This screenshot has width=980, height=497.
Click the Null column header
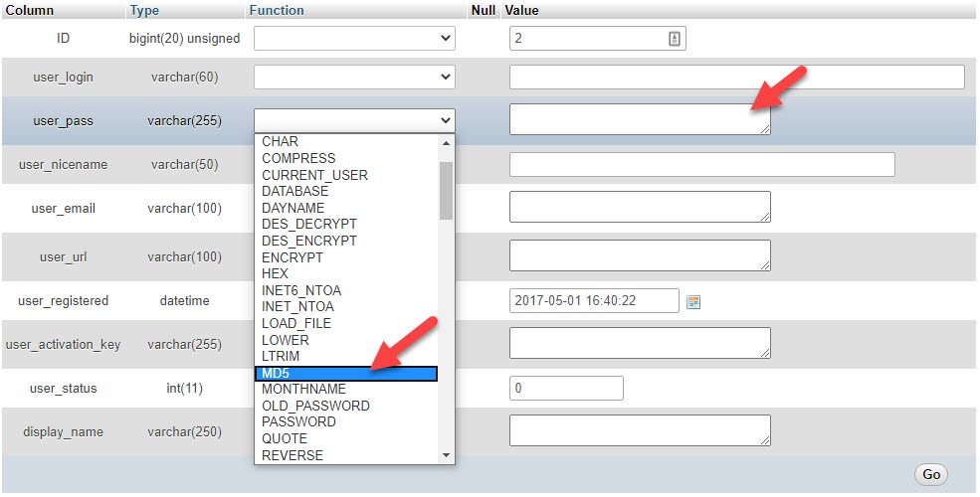click(484, 11)
